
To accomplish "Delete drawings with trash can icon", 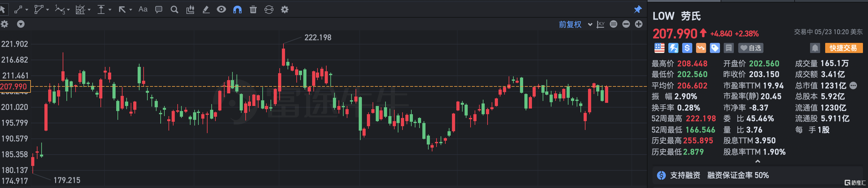I will [x=253, y=9].
